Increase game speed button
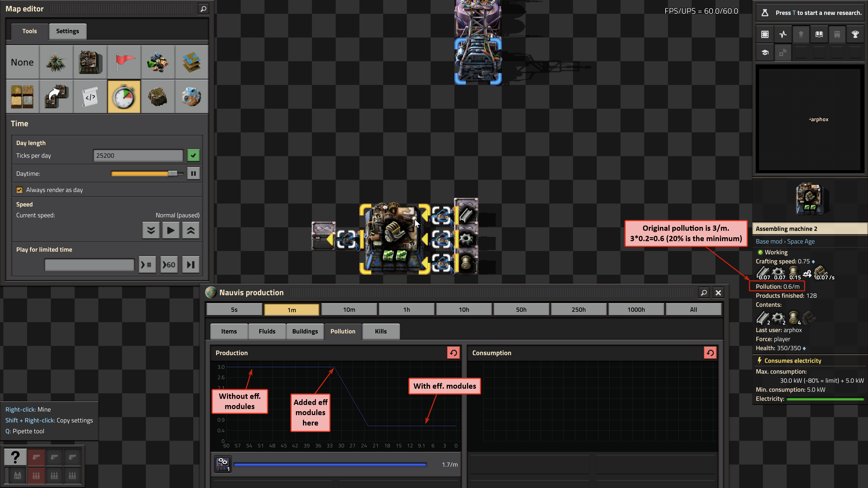This screenshot has height=488, width=868. click(x=191, y=230)
